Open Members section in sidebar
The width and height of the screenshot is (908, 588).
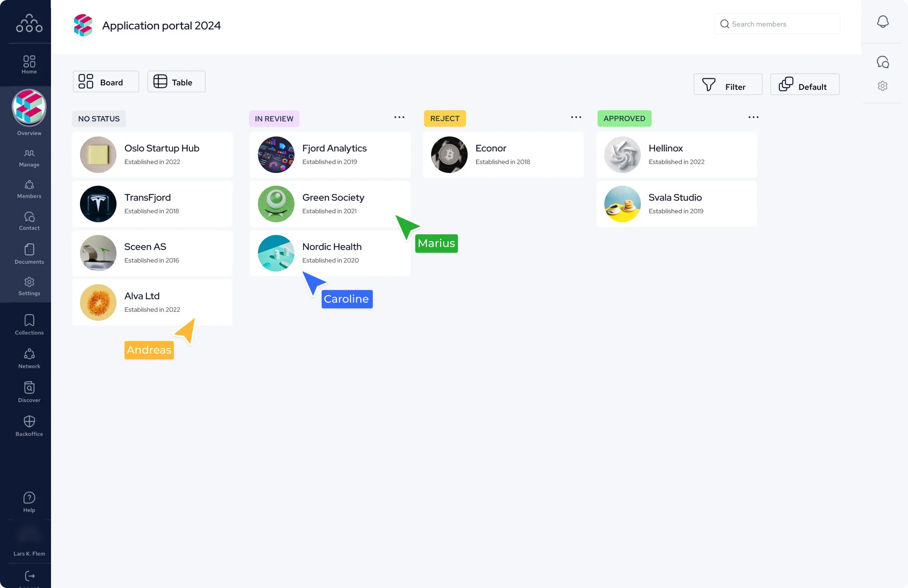(29, 189)
